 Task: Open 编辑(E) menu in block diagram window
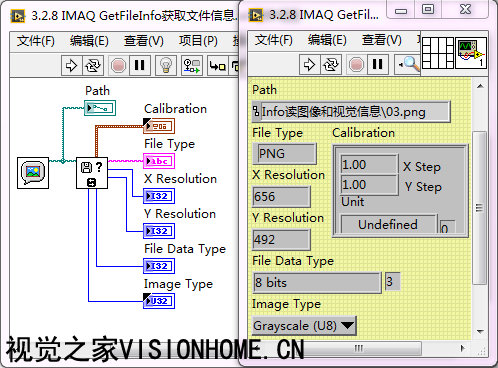coord(89,41)
